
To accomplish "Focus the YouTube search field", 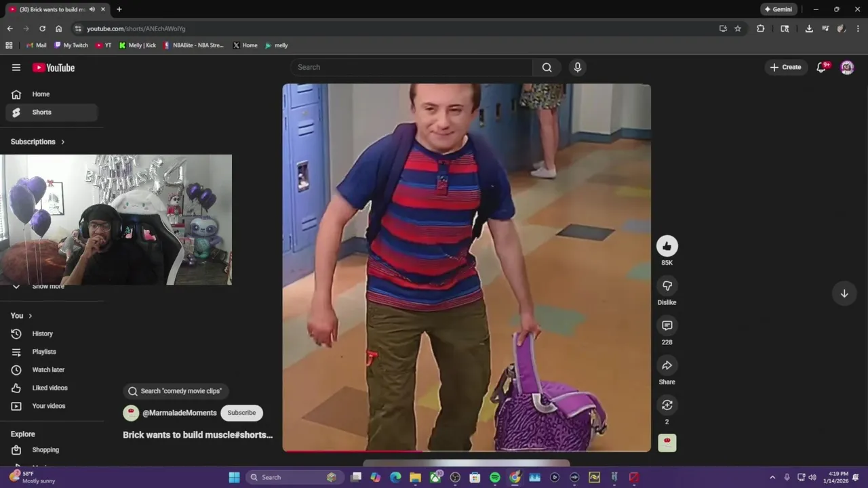I will (x=412, y=67).
